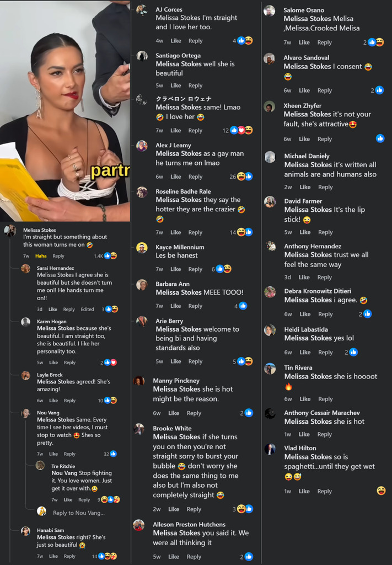This screenshot has width=392, height=565.
Task: Toggle the Haha reaction on Melissa's comment
Action: point(41,256)
